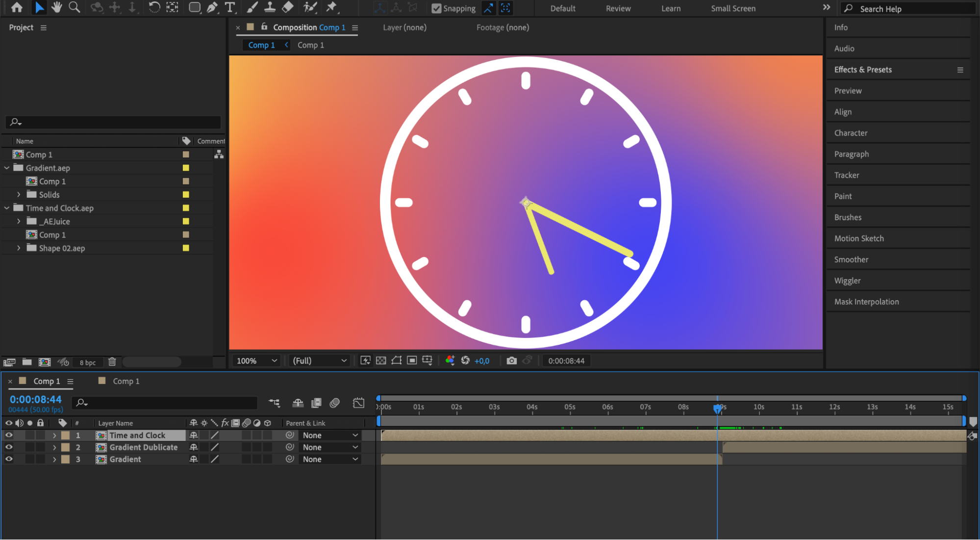Select the Hand tool
980x540 pixels.
[57, 7]
